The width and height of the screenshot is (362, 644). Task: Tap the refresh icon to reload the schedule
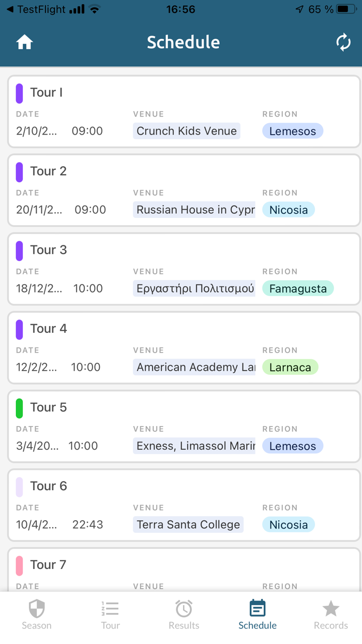point(343,42)
